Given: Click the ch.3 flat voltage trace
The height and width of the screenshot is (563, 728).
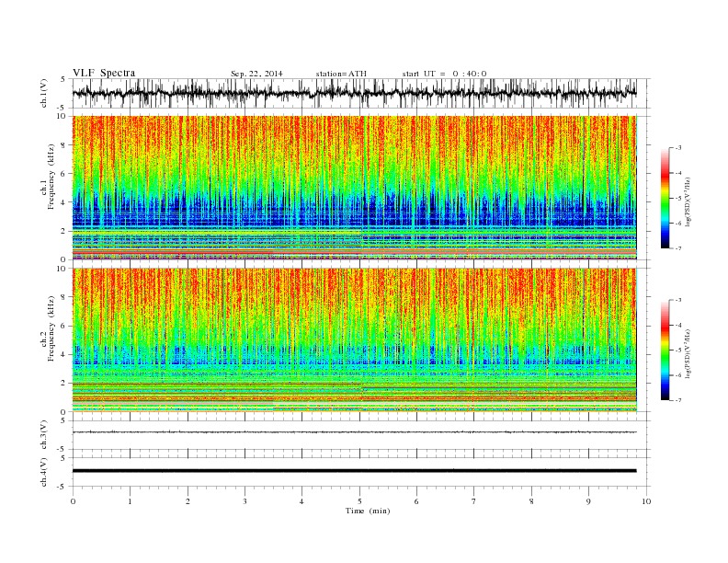Looking at the screenshot, I should coord(355,432).
